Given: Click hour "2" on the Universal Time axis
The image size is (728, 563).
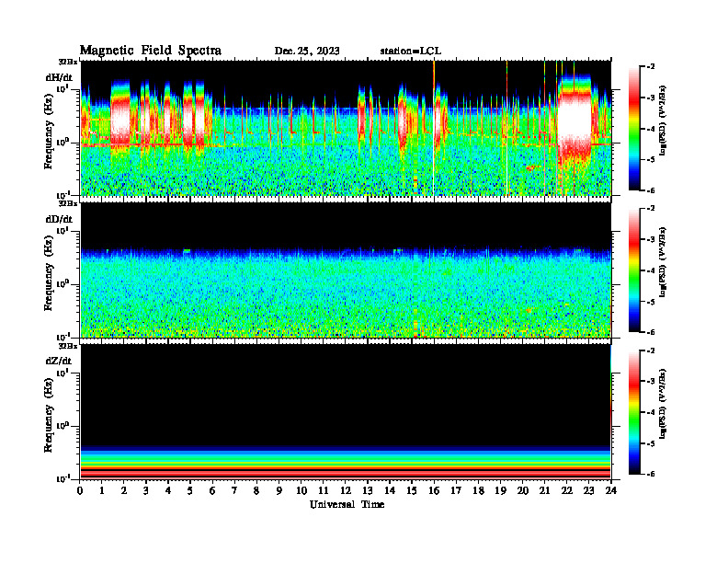Looking at the screenshot, I should pyautogui.click(x=124, y=490).
